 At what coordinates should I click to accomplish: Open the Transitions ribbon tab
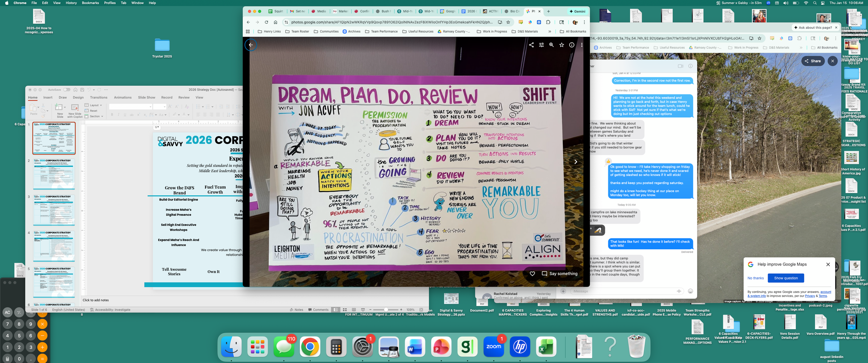click(x=99, y=98)
